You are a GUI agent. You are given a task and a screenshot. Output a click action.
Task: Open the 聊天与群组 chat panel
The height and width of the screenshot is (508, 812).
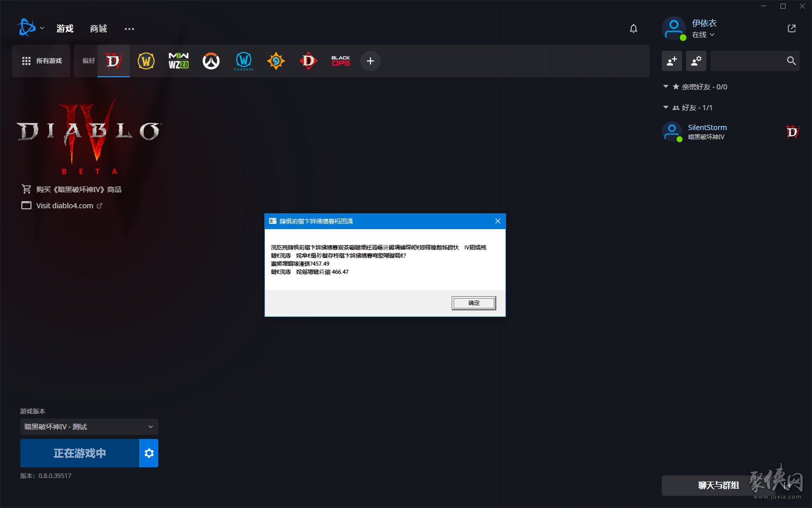click(x=718, y=486)
